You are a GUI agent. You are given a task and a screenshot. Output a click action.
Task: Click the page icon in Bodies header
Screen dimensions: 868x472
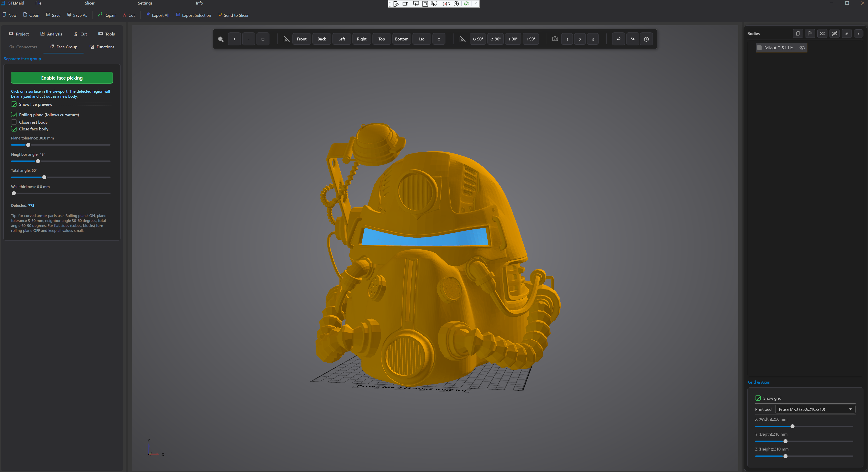click(x=797, y=33)
